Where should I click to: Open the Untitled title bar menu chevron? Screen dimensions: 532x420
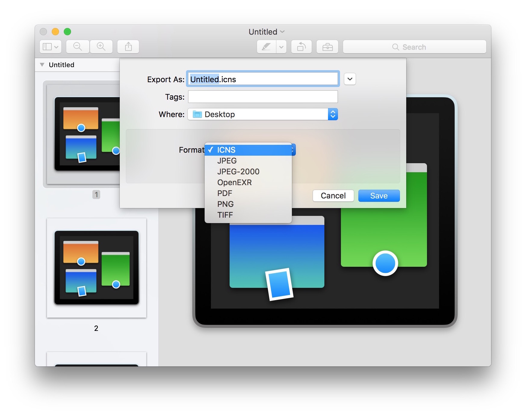point(282,32)
